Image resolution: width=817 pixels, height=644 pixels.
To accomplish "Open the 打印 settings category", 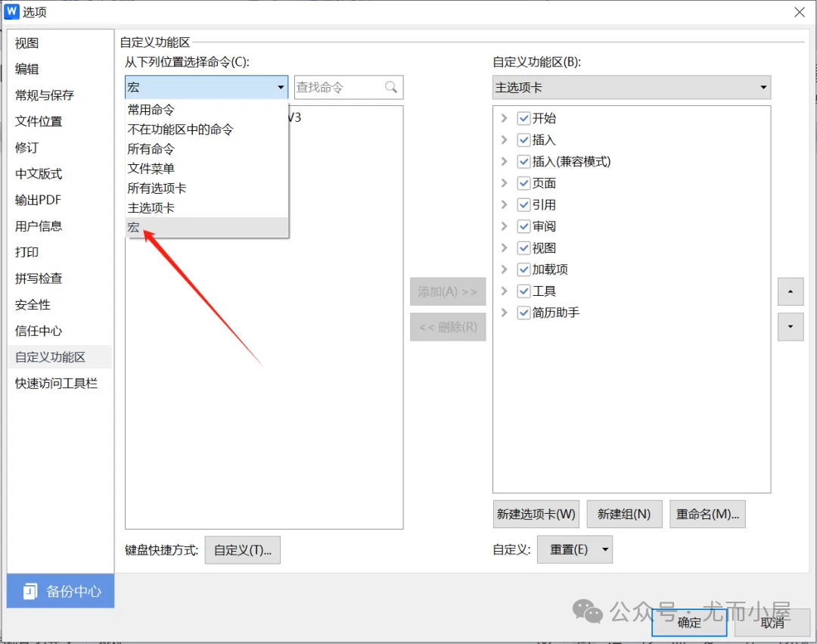I will coord(60,252).
